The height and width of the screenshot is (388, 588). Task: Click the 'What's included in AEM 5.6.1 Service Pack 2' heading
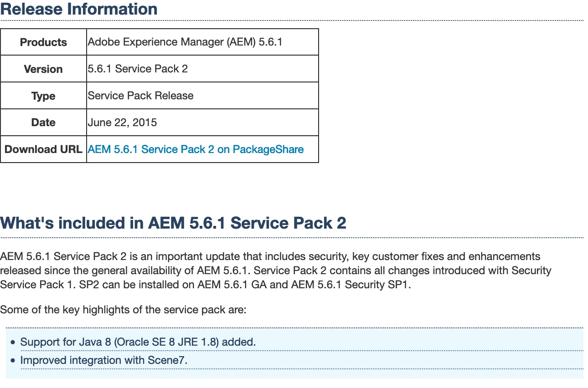(x=173, y=223)
